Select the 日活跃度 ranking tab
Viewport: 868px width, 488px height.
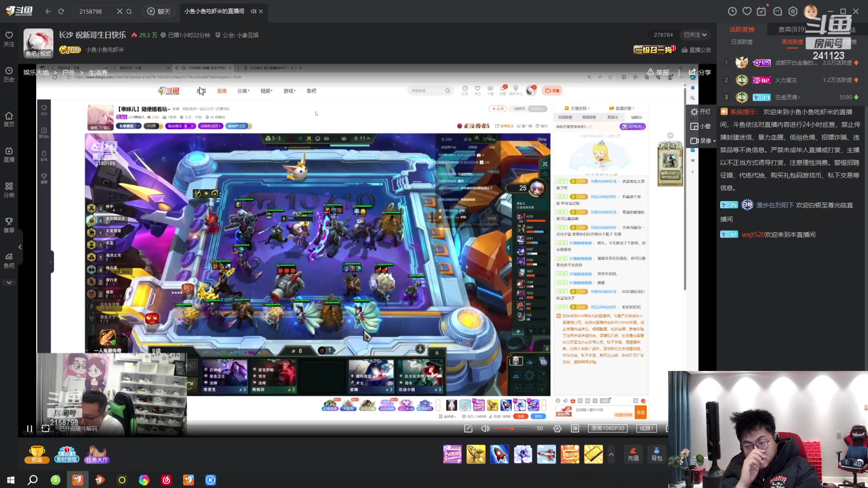(742, 42)
